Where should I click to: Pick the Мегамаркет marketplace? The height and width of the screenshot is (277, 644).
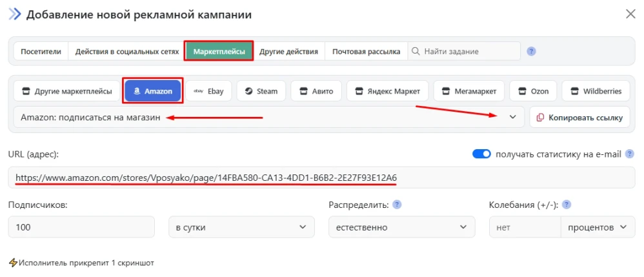(x=468, y=91)
